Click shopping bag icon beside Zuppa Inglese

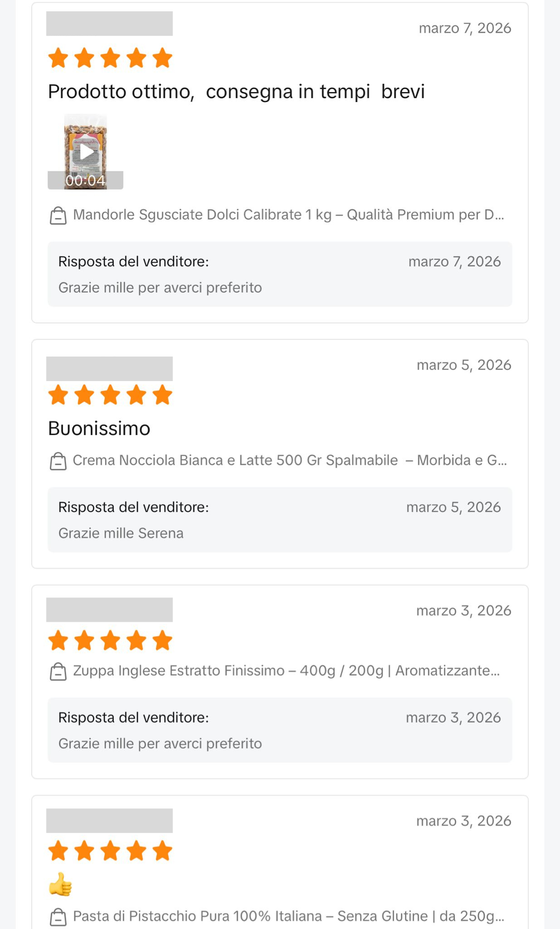point(58,671)
